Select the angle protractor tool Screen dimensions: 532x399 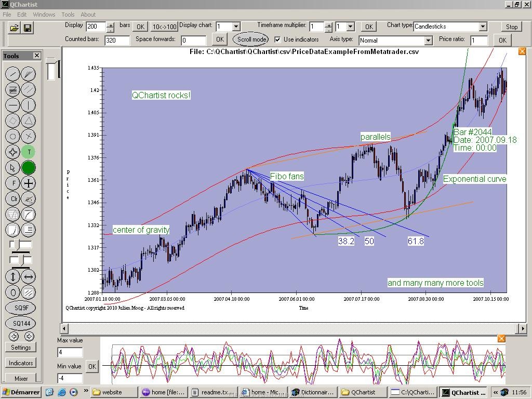pos(29,199)
